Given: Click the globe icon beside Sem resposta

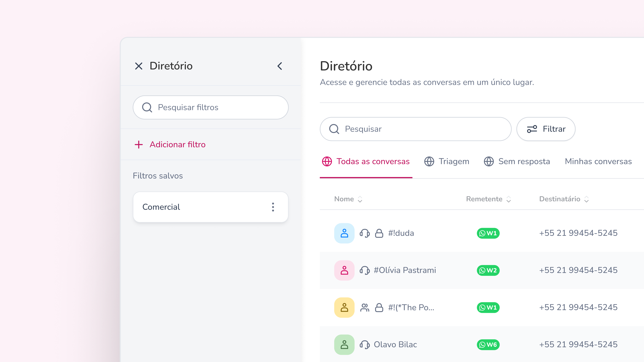Looking at the screenshot, I should pyautogui.click(x=489, y=161).
